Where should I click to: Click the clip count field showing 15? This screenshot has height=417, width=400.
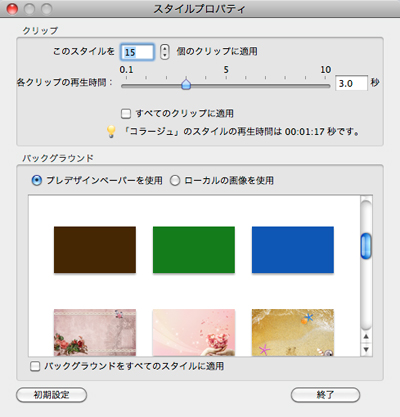point(137,52)
